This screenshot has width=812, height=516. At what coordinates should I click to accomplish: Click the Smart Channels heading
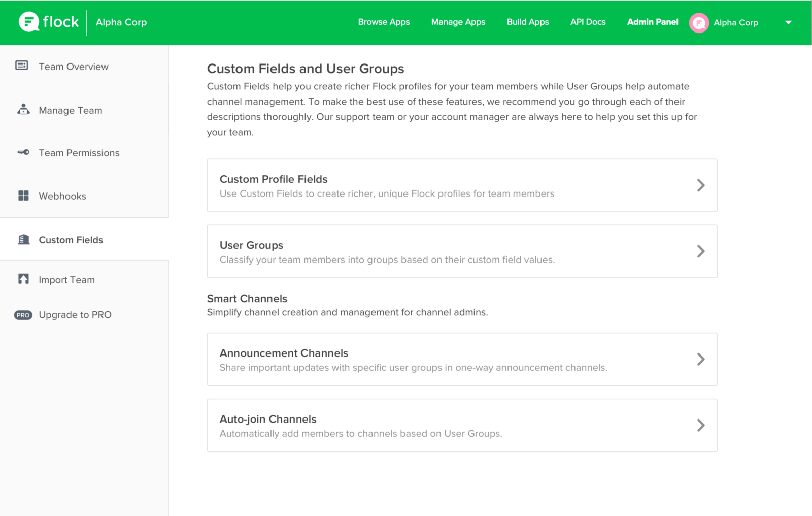point(247,299)
